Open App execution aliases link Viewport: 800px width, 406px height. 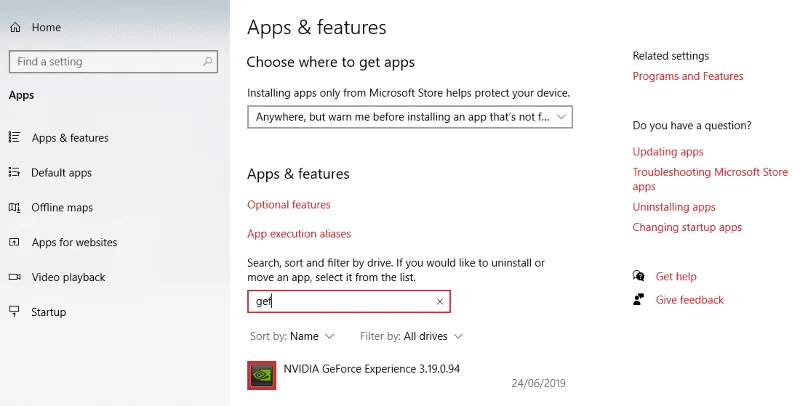click(299, 234)
